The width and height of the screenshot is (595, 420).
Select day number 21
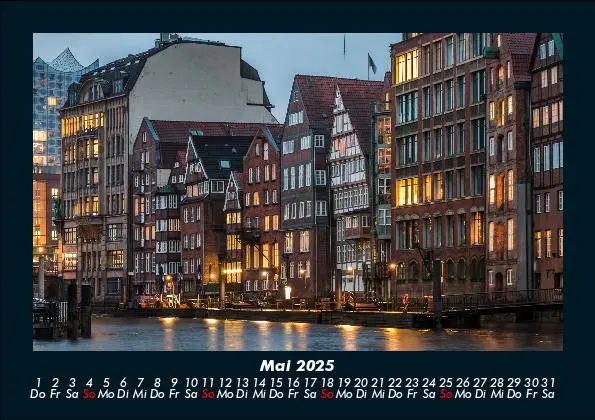pyautogui.click(x=378, y=382)
